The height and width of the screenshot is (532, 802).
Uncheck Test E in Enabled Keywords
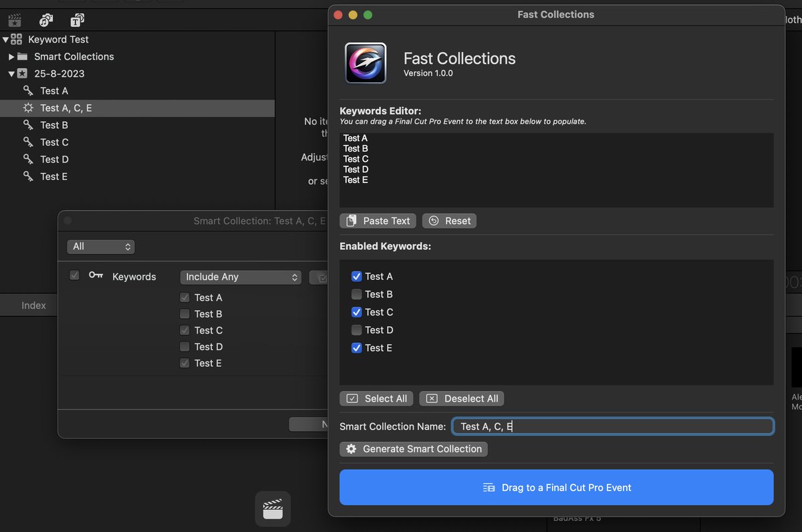pos(357,348)
